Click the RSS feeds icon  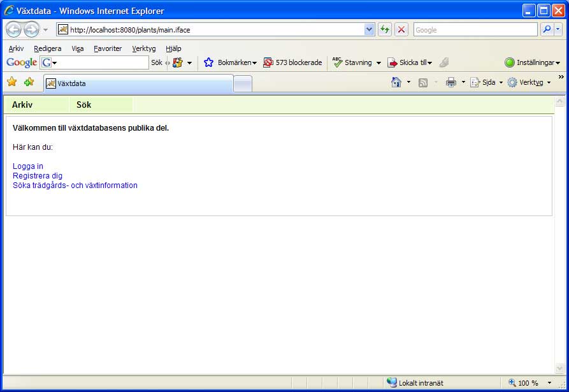[422, 83]
